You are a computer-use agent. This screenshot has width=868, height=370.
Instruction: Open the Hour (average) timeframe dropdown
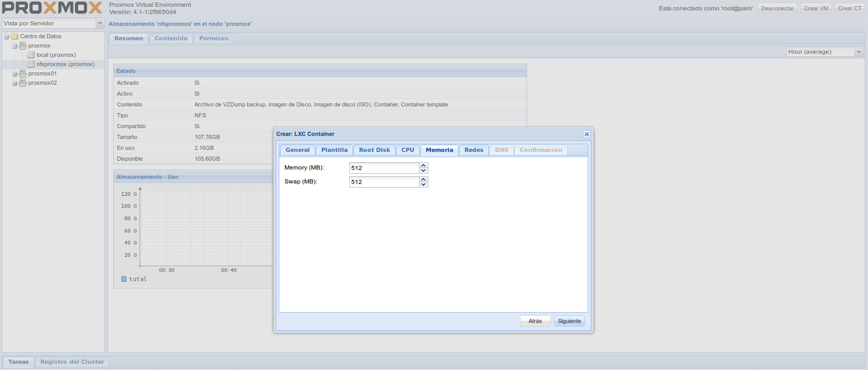859,52
